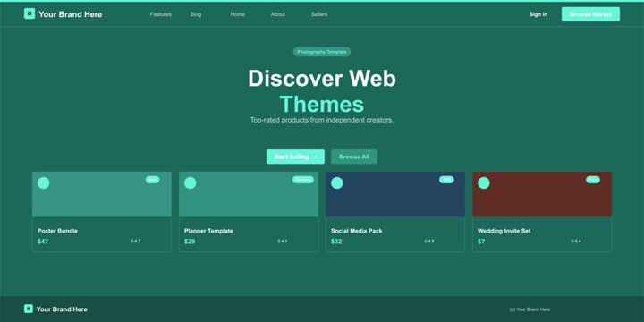
Task: Click the Your Brand Here footer text
Action: tap(62, 309)
